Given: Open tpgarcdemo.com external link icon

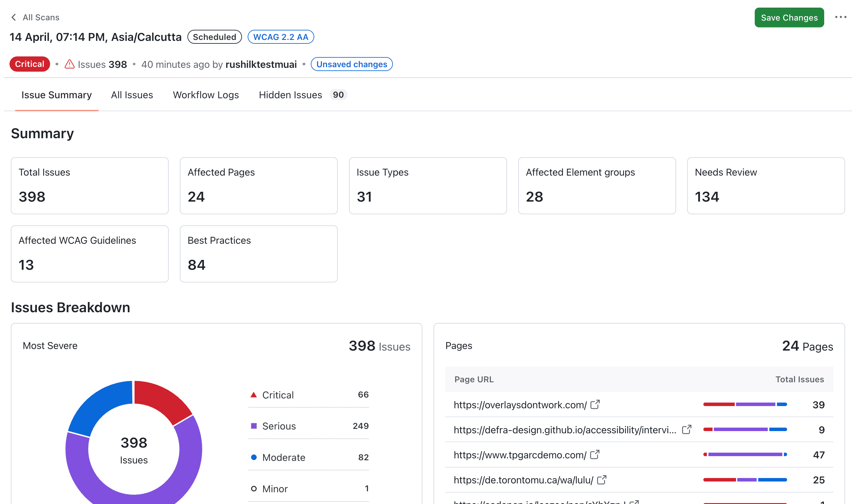Looking at the screenshot, I should tap(595, 455).
